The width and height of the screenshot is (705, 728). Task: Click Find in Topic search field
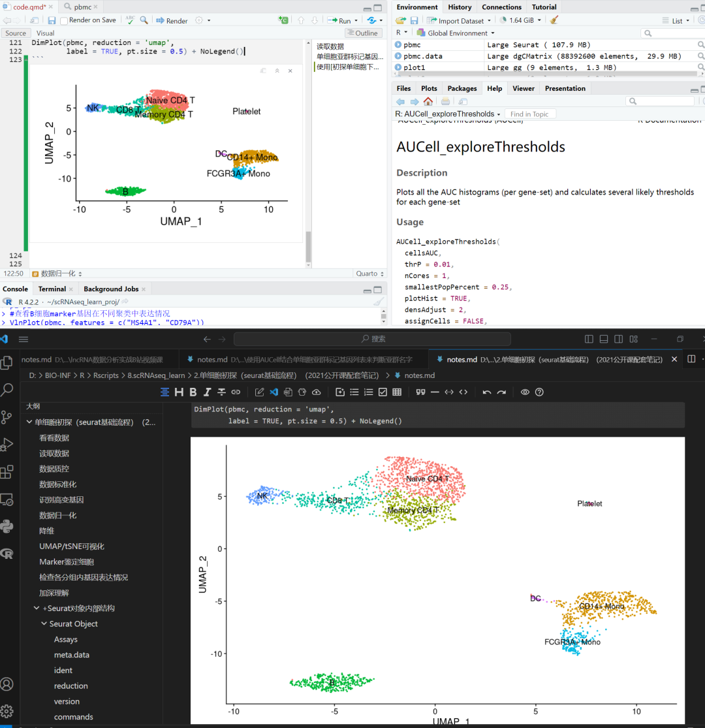click(529, 114)
